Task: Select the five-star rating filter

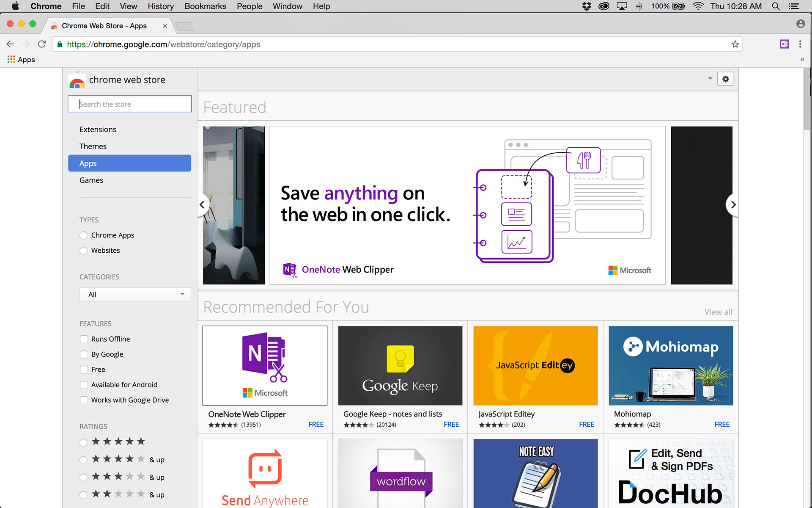Action: (84, 442)
